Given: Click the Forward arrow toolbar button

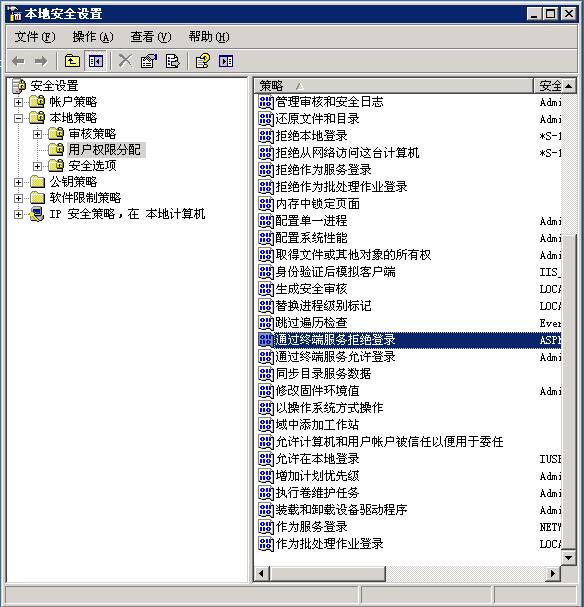Looking at the screenshot, I should pyautogui.click(x=41, y=61).
